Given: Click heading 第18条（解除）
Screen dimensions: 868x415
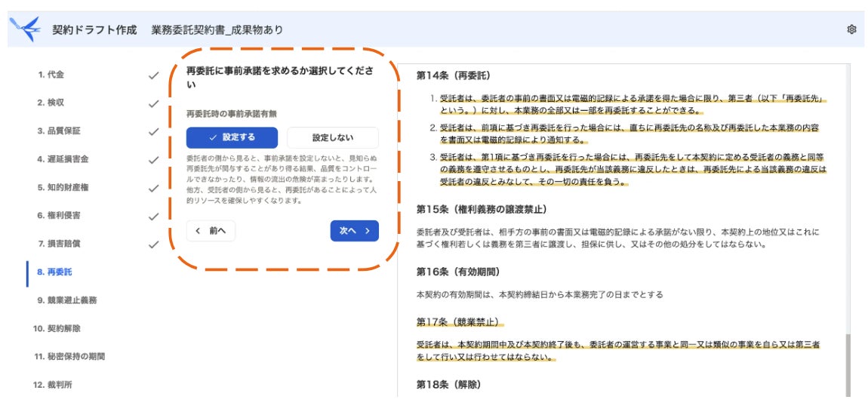Looking at the screenshot, I should 449,384.
